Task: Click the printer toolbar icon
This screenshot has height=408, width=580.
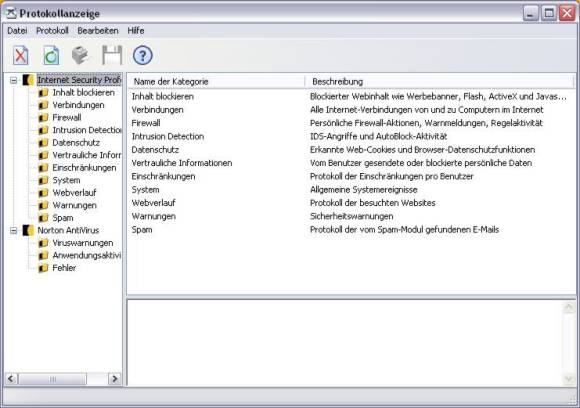Action: [81, 55]
